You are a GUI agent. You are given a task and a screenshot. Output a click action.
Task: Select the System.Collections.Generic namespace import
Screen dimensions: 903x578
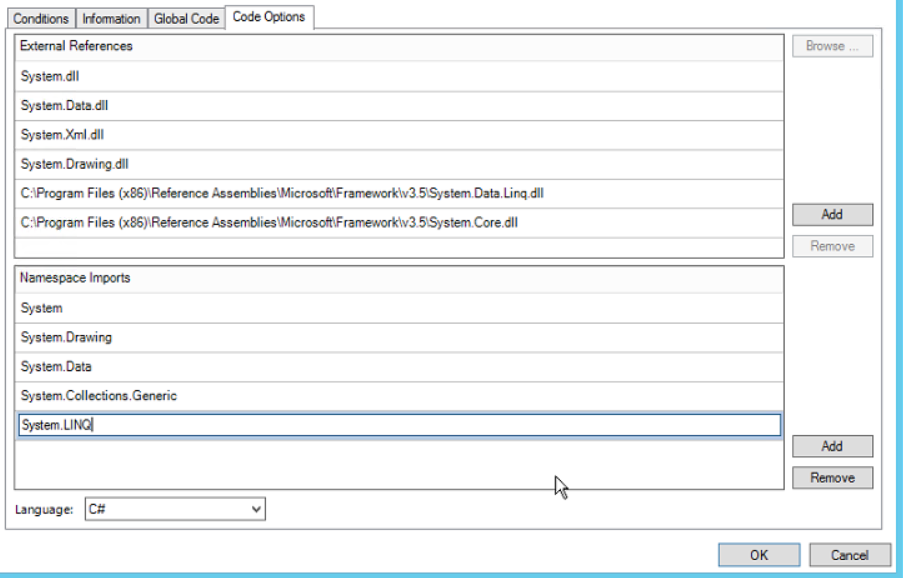[x=399, y=396]
